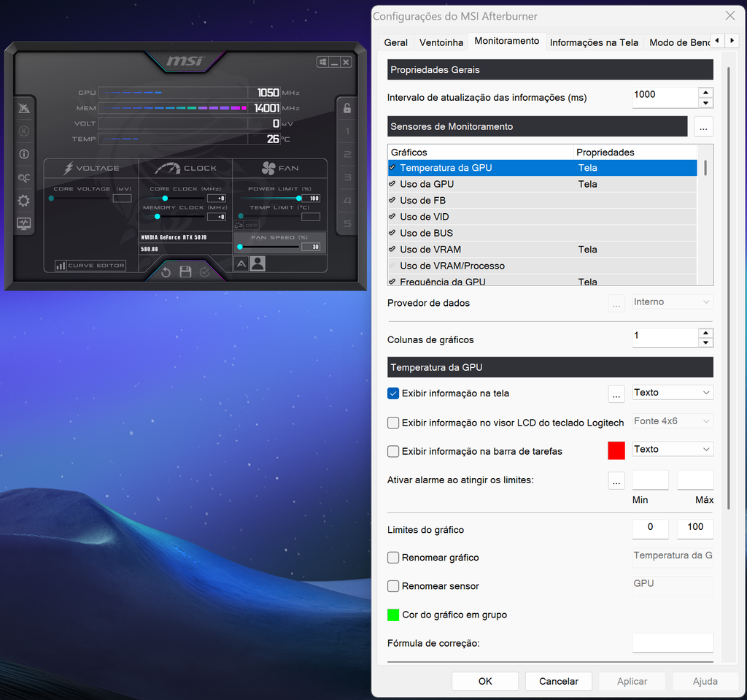Screen dimensions: 747x700
Task: Close the Configurações do MSI Afterburner dialog
Action: [x=729, y=16]
